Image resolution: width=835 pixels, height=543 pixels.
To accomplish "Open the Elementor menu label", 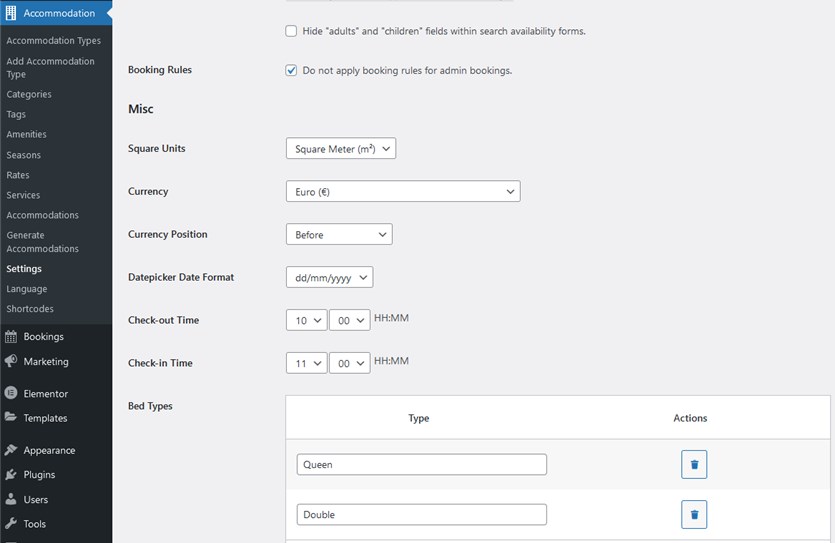I will [46, 393].
